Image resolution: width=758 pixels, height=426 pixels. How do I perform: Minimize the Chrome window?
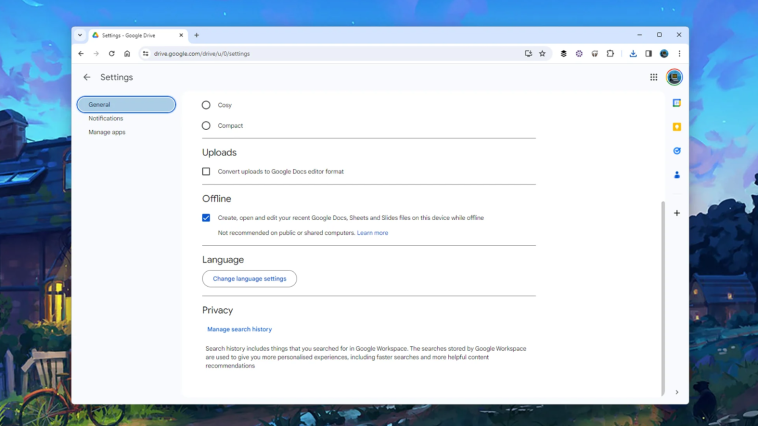(x=639, y=35)
